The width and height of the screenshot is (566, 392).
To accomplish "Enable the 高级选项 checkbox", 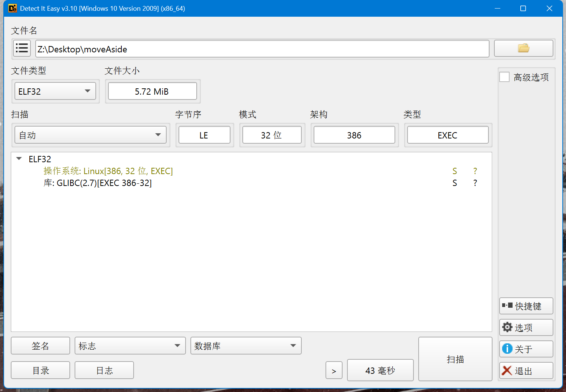I will coord(504,77).
